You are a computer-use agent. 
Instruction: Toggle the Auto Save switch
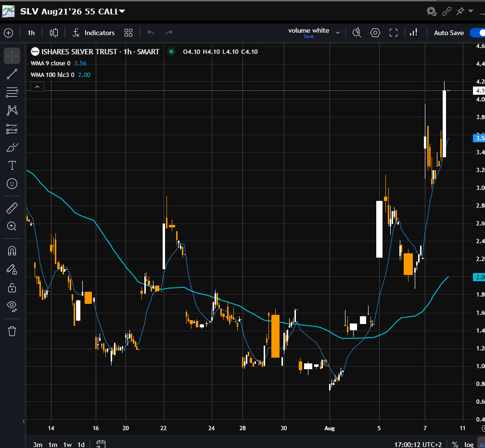pyautogui.click(x=477, y=33)
